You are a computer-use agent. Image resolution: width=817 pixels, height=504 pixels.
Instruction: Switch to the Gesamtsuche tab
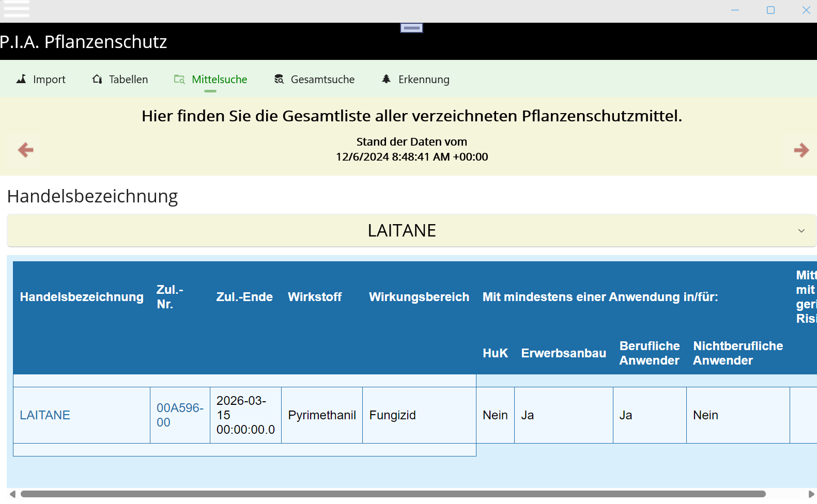(x=314, y=79)
